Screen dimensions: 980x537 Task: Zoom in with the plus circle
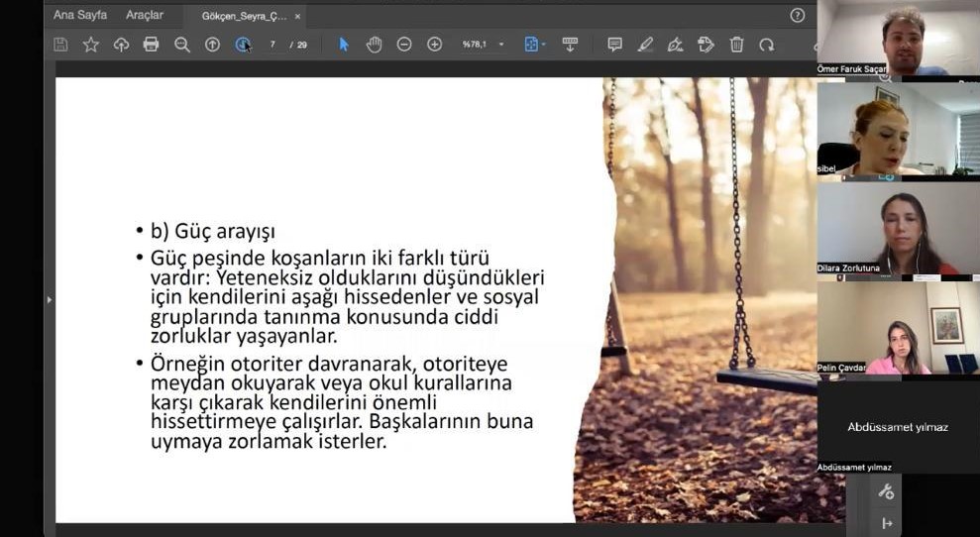pos(434,45)
